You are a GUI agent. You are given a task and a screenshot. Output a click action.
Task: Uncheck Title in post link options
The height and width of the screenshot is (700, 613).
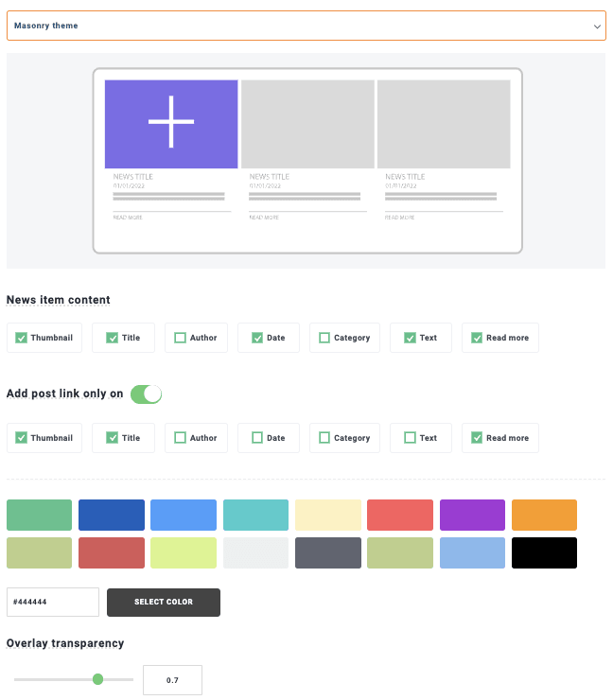click(x=113, y=438)
